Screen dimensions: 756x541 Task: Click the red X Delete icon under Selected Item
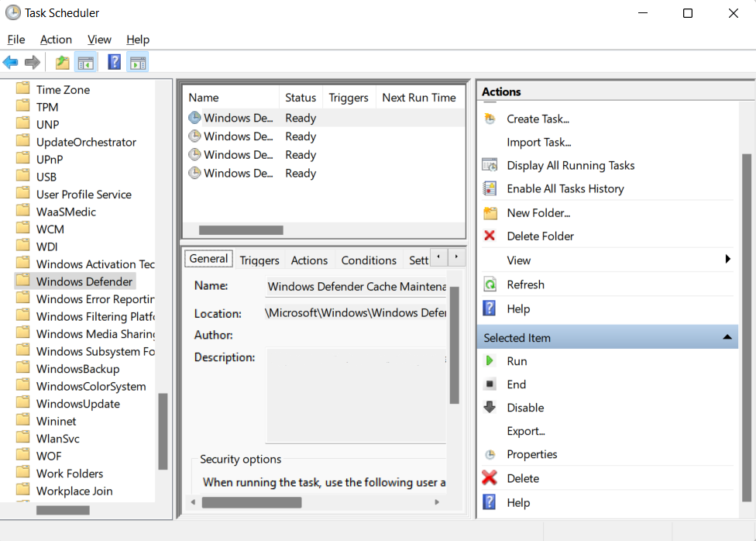point(490,477)
